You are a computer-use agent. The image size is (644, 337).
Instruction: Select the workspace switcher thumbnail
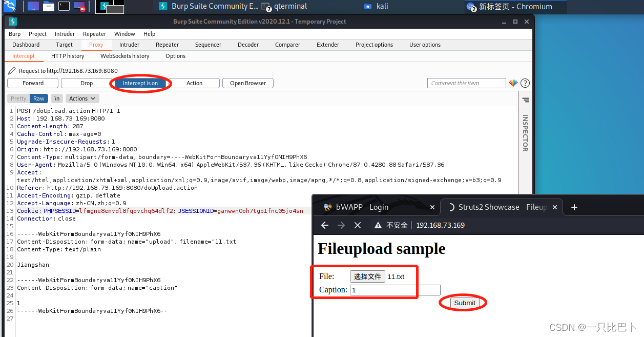[x=110, y=7]
